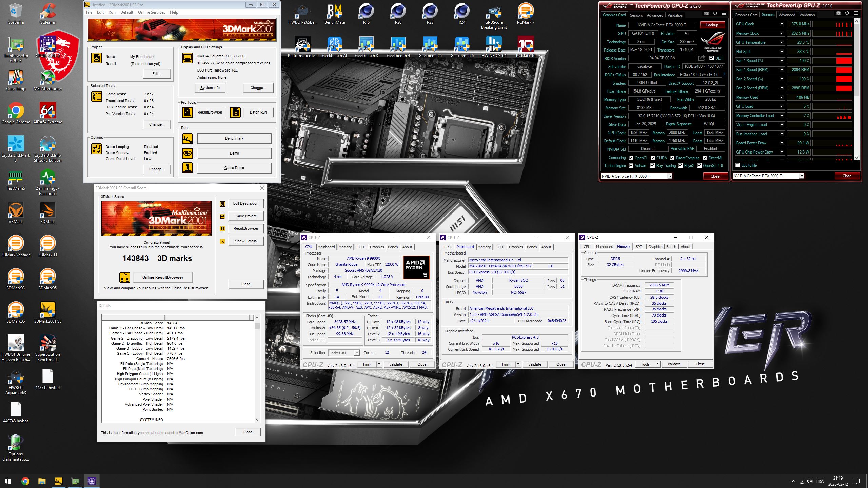Expand the Board Power Draw sensor dropdown
Viewport: 868px width, 488px height.
click(x=781, y=143)
